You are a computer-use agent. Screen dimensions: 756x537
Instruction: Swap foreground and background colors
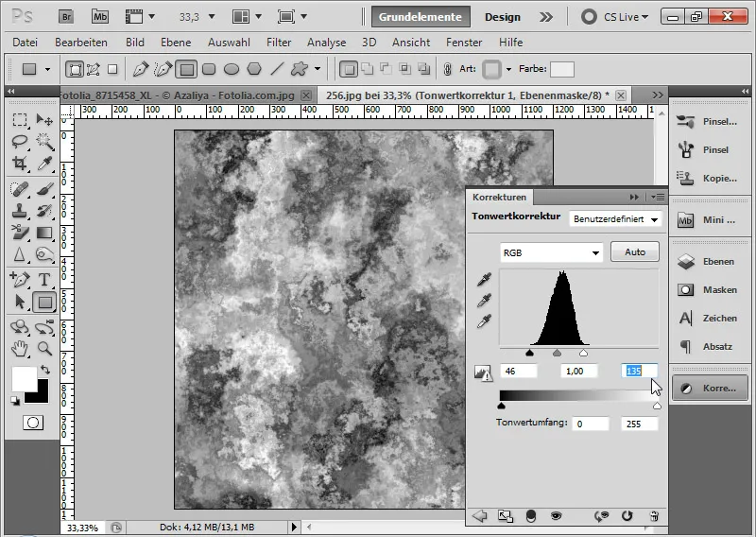click(45, 370)
